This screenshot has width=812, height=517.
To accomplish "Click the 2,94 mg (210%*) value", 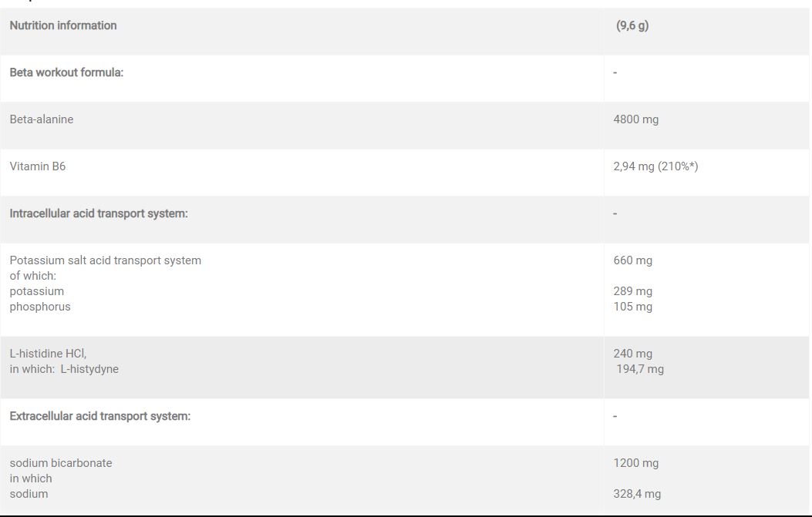I will coord(655,166).
